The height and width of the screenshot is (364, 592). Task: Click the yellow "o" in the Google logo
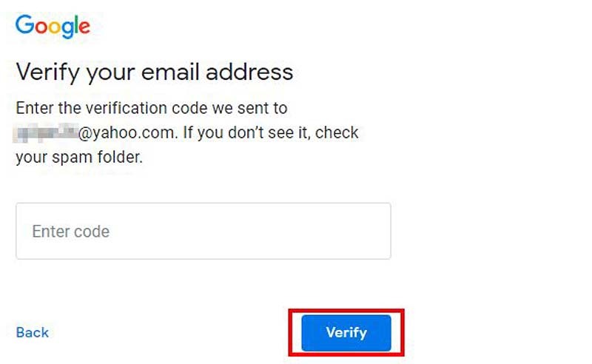[54, 27]
